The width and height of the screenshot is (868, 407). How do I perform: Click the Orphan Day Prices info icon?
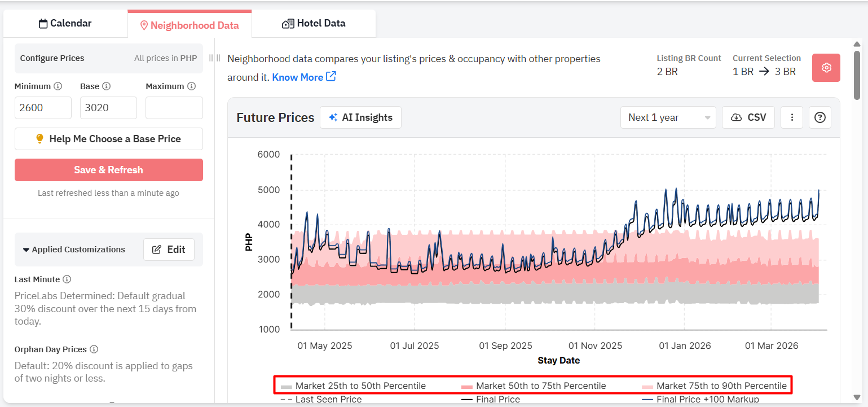(x=94, y=349)
